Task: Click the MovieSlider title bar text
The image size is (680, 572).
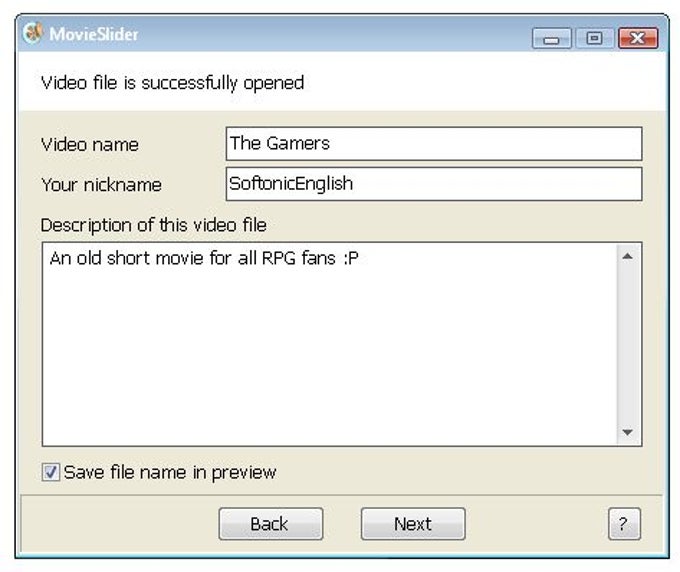Action: tap(95, 35)
